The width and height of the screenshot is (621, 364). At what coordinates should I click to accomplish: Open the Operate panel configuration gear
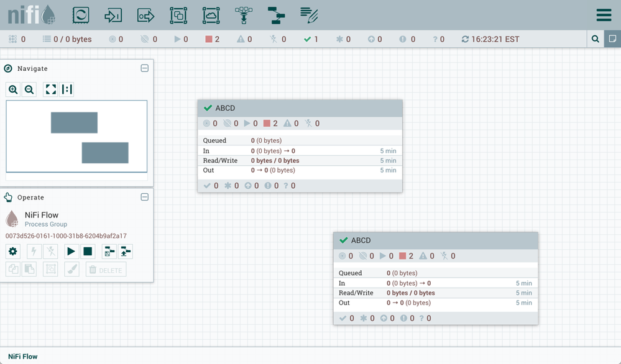tap(13, 252)
